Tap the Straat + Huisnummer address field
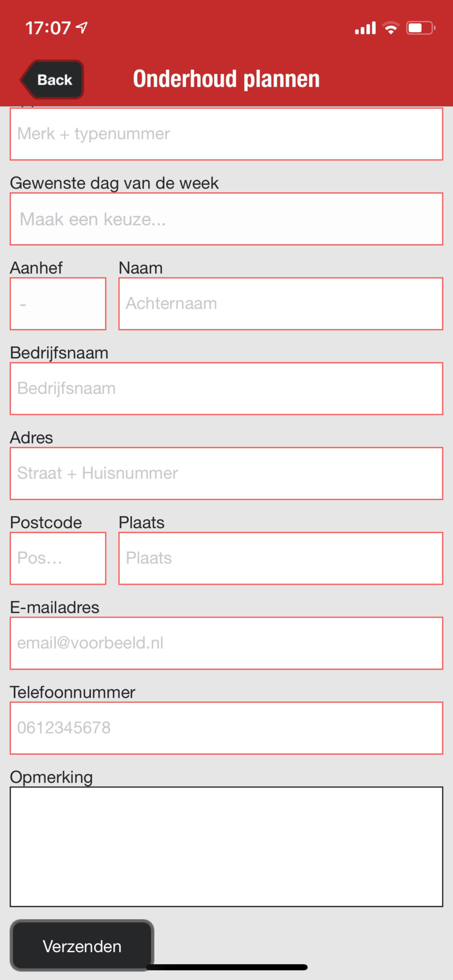 [x=226, y=473]
